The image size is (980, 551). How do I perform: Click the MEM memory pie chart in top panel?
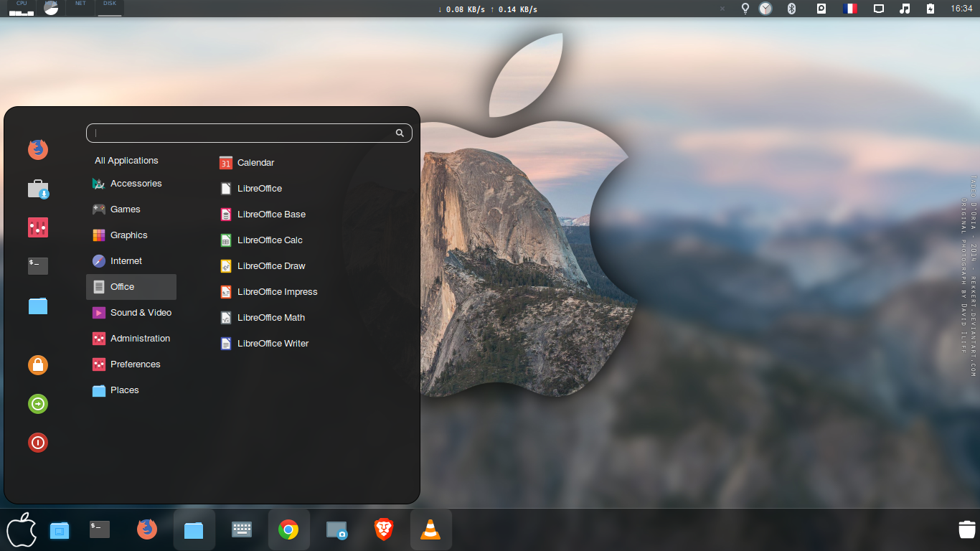[x=51, y=9]
